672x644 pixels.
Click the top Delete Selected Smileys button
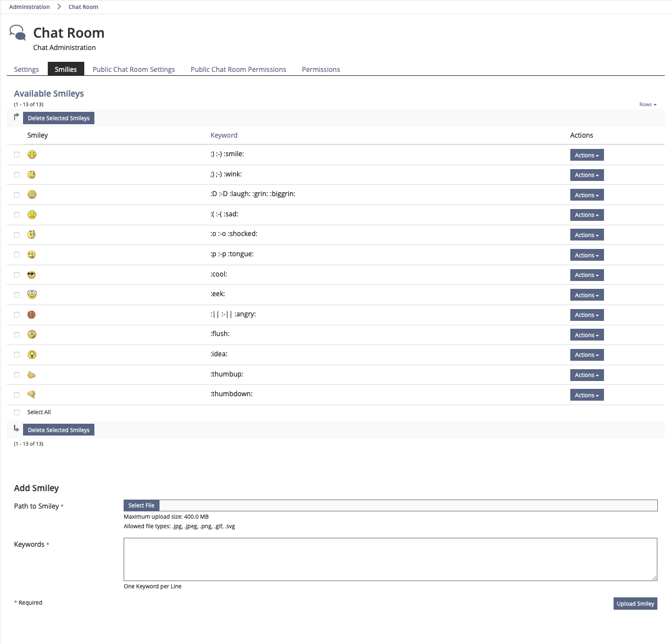click(58, 118)
